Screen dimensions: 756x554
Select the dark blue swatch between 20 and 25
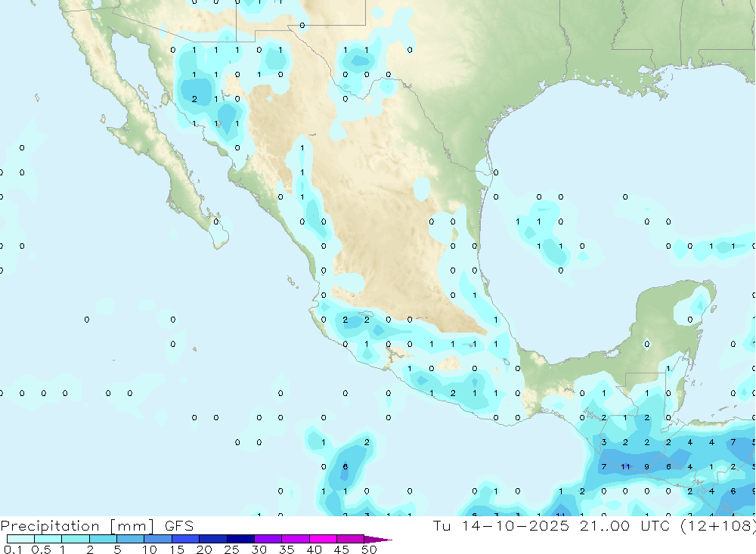click(213, 539)
